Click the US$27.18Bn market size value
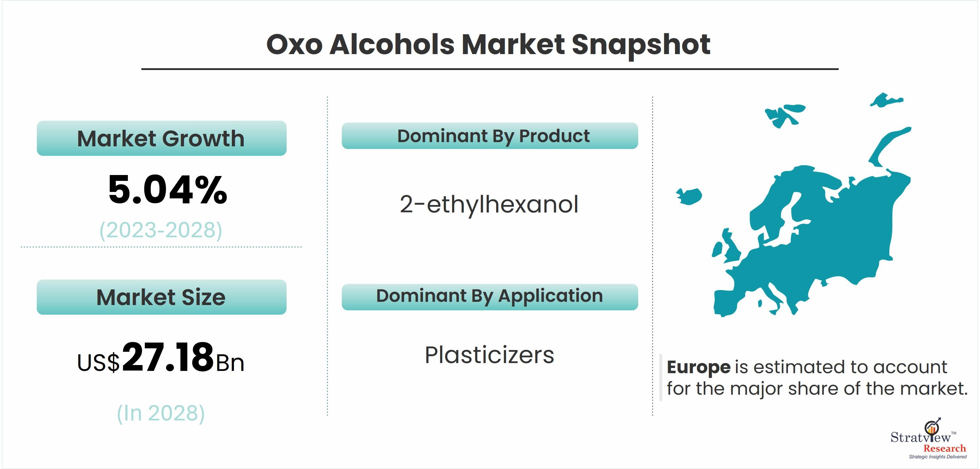The image size is (980, 469). pos(161,358)
